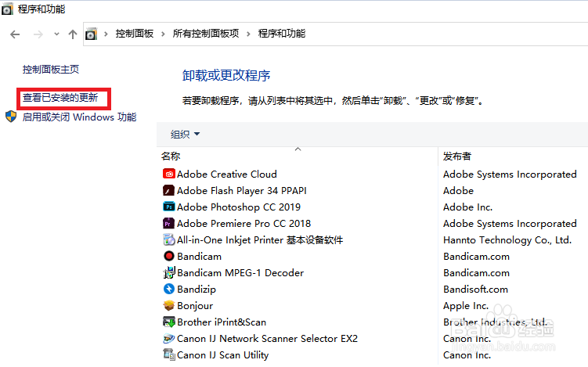
Task: Click the Bonjour box icon
Action: 169,305
